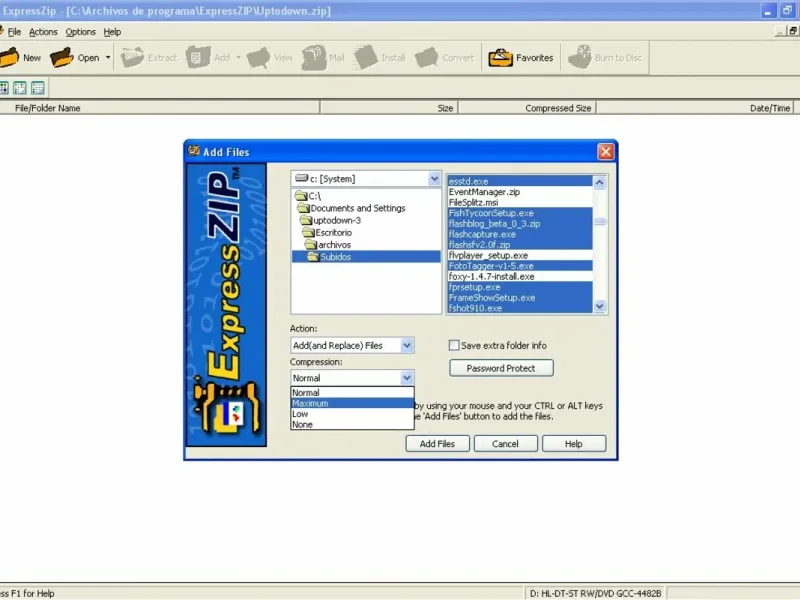
Task: Close the Add Files dialog
Action: 606,152
